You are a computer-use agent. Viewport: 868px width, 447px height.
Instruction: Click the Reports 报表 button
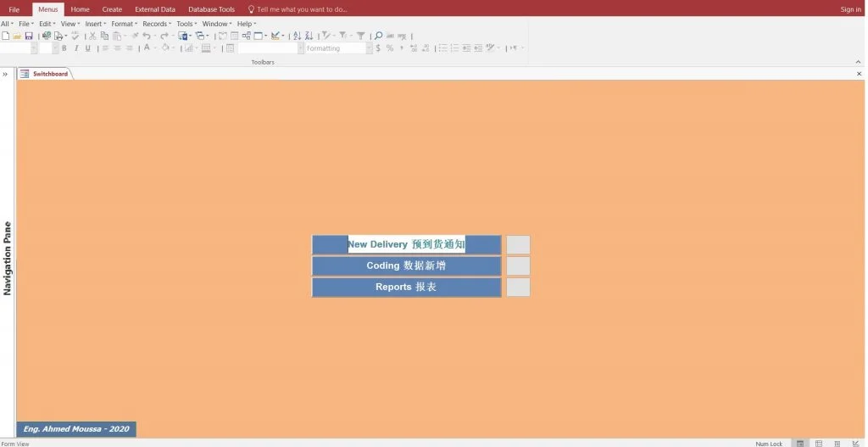coord(406,288)
